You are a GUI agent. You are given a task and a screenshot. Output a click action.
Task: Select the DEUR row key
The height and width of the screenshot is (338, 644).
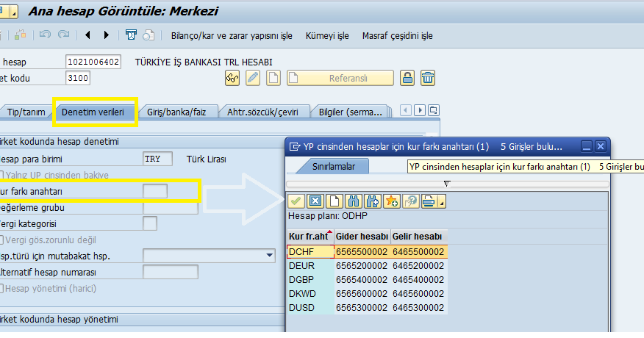pos(310,266)
